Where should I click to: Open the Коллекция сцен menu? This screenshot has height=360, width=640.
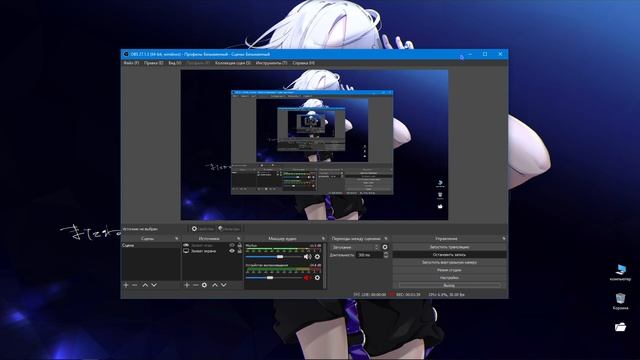pyautogui.click(x=233, y=63)
